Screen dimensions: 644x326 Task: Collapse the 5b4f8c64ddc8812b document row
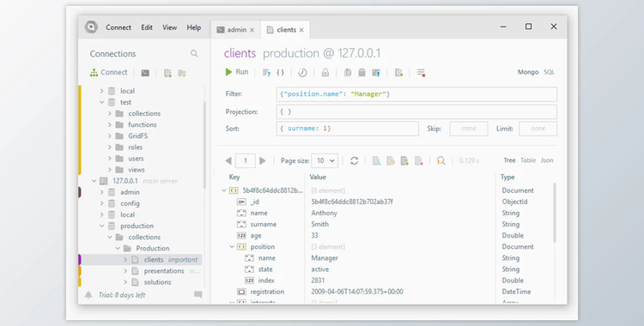pyautogui.click(x=224, y=190)
